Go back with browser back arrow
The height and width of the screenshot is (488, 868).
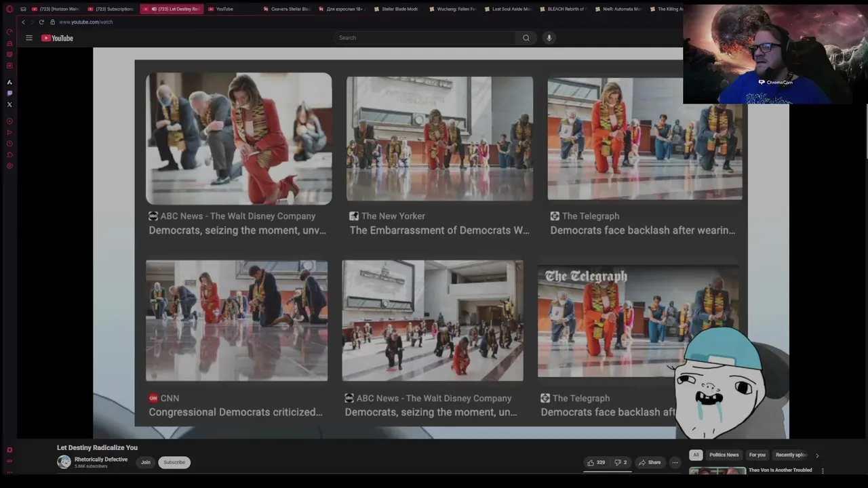[x=23, y=22]
